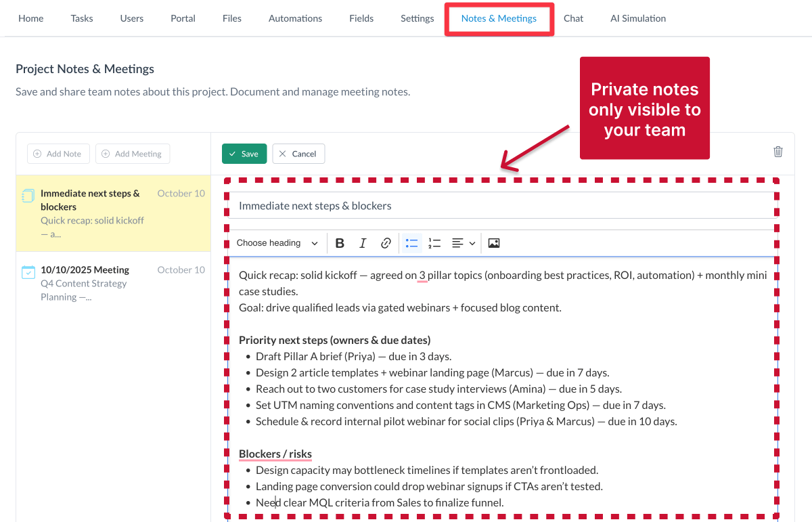Cancel editing the note
This screenshot has width=812, height=522.
click(x=298, y=154)
